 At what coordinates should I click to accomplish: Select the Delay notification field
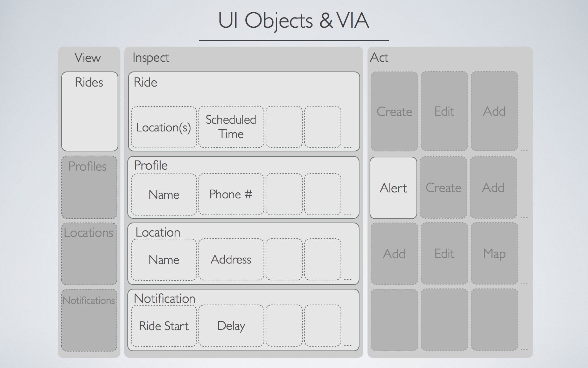tap(231, 326)
